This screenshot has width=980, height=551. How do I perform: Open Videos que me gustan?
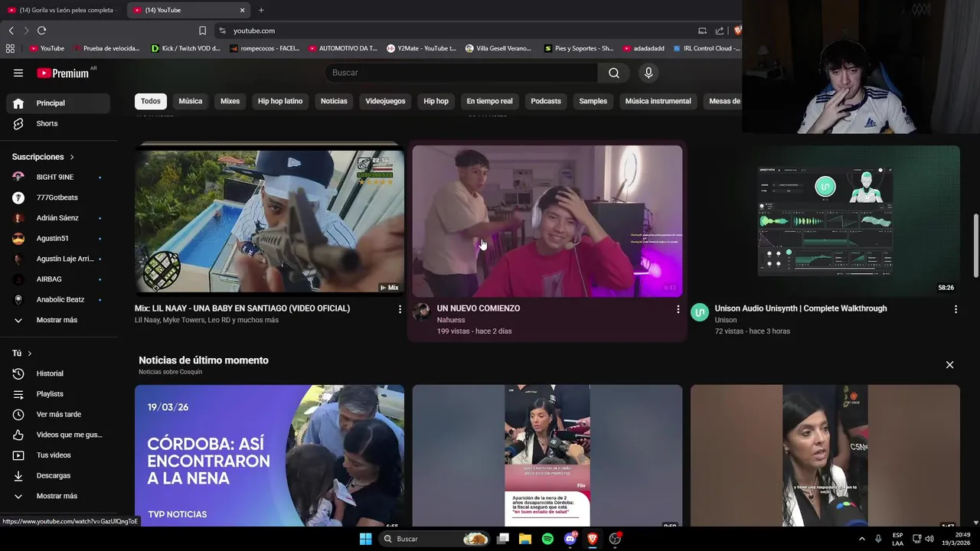58,435
